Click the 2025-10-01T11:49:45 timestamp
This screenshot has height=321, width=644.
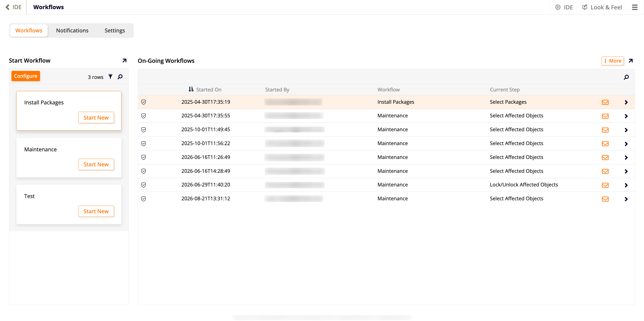pos(205,129)
